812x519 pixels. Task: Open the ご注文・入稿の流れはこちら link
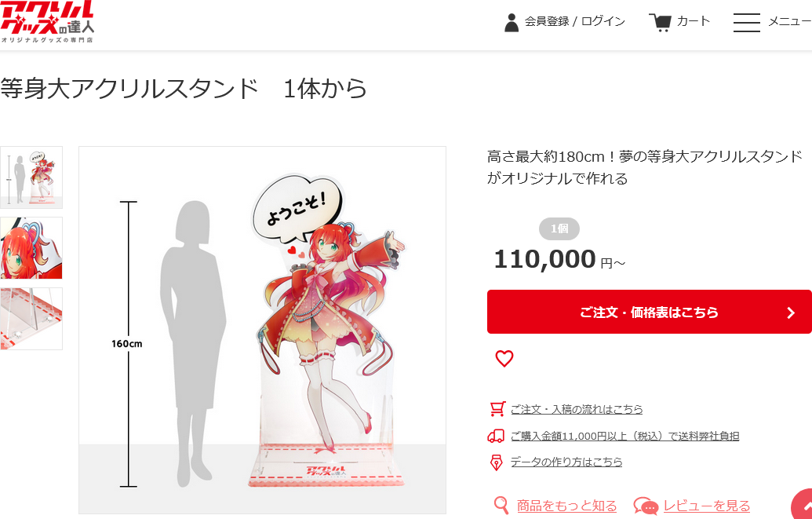point(577,409)
